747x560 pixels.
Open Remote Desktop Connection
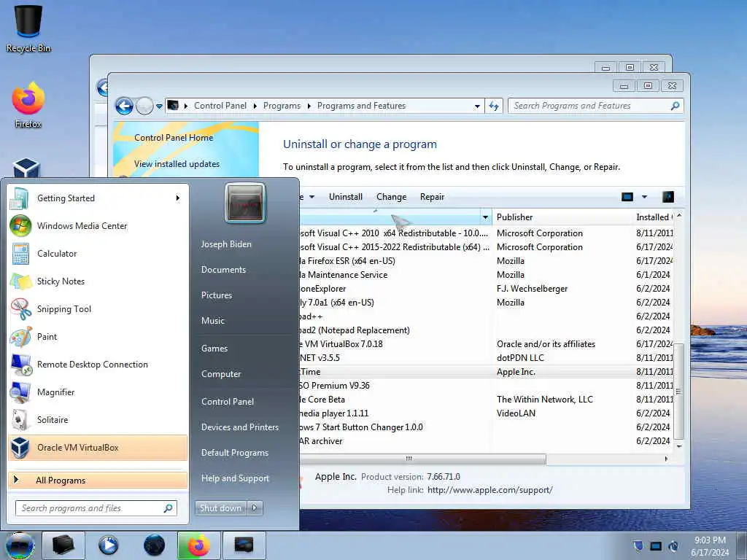tap(98, 365)
